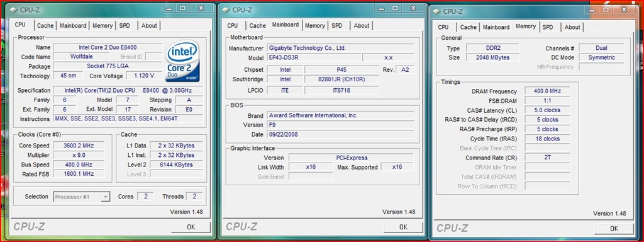Click the Revision value E0
This screenshot has height=242, width=644.
coord(189,110)
